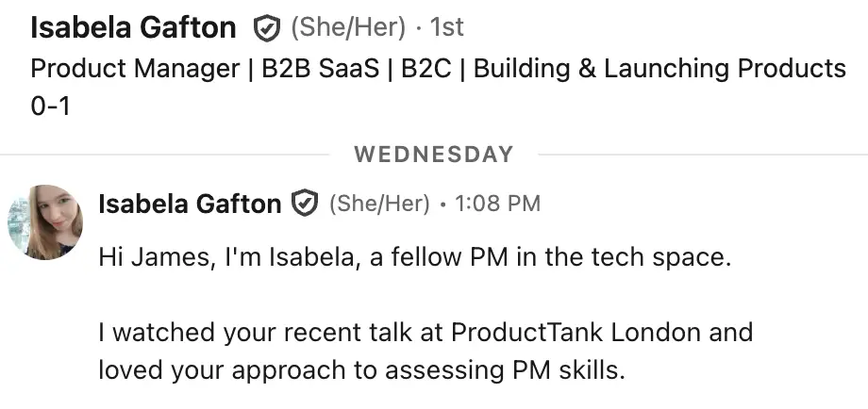Open Isabela Gafton's profile photo
868x409 pixels.
(x=45, y=222)
